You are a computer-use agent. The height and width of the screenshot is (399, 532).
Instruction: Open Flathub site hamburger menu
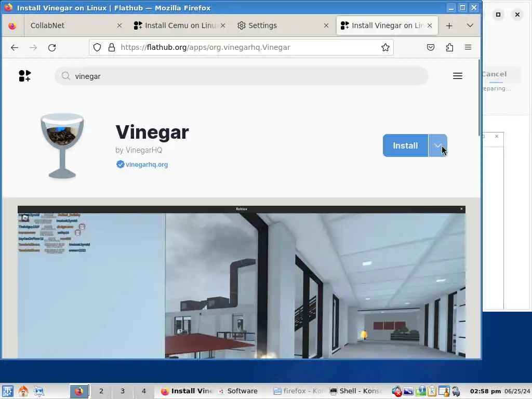coord(457,76)
